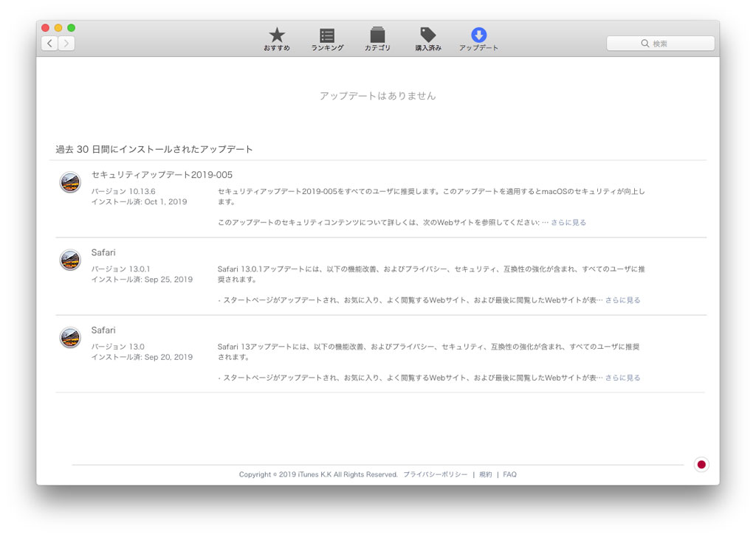Click the icon beside Safari version 13.0 (Sep 20)
The width and height of the screenshot is (756, 537).
point(70,338)
